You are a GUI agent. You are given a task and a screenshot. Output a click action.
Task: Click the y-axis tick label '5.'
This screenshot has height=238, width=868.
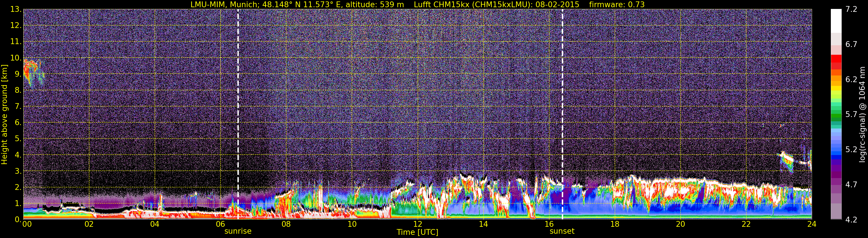point(18,139)
